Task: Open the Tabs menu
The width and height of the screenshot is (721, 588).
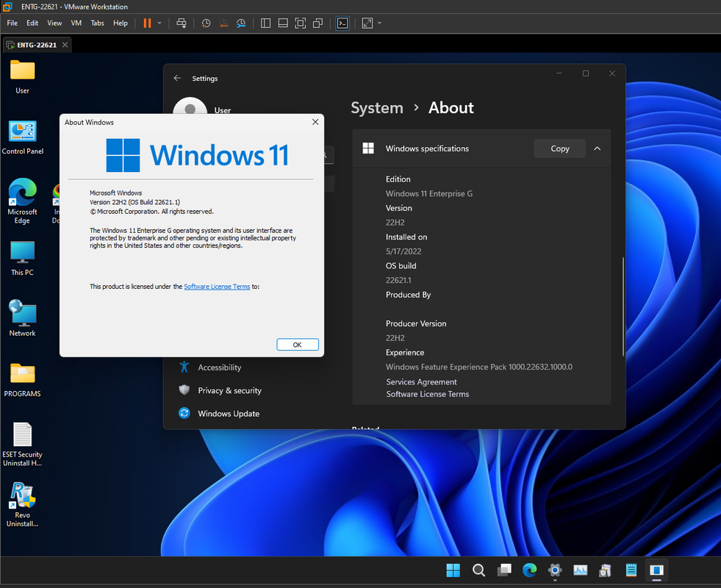Action: point(97,23)
